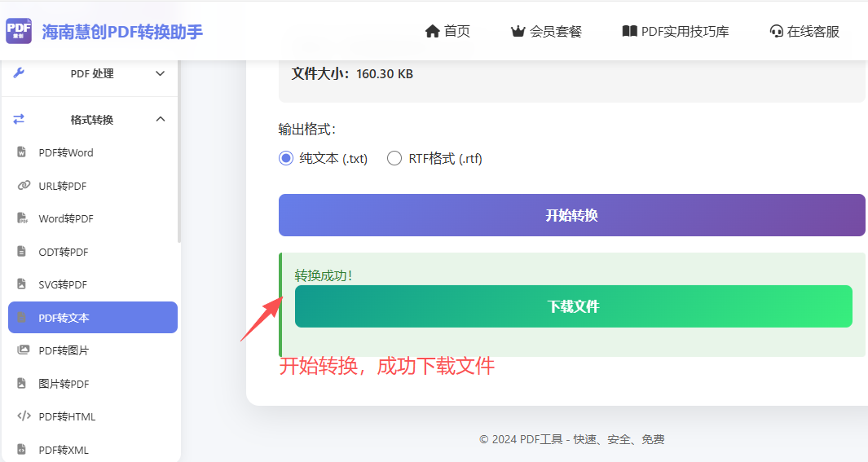The height and width of the screenshot is (462, 868).
Task: Click the book icon beside PDF实用技巧库
Action: (629, 32)
